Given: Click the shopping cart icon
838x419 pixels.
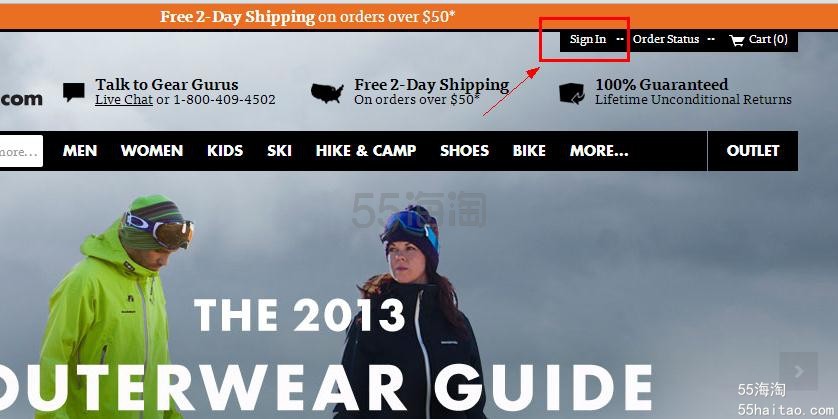Looking at the screenshot, I should pos(736,40).
